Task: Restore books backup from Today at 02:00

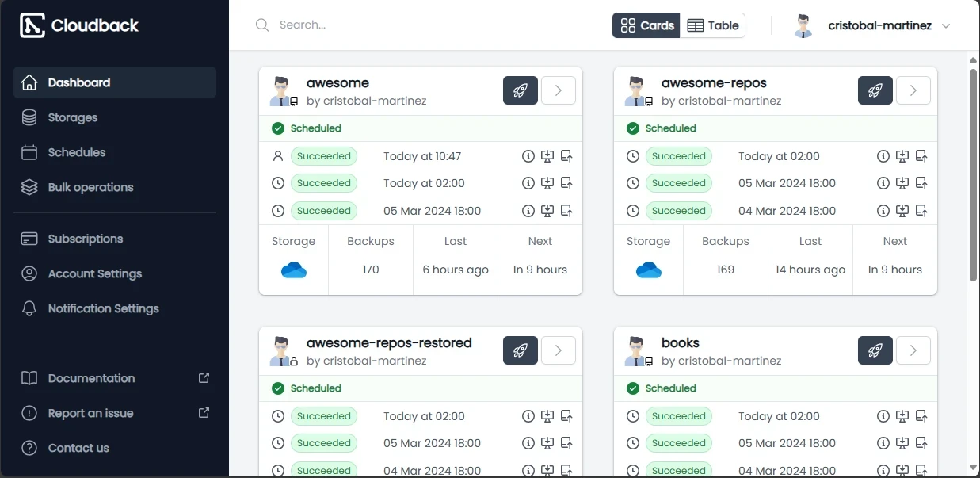Action: pyautogui.click(x=921, y=416)
